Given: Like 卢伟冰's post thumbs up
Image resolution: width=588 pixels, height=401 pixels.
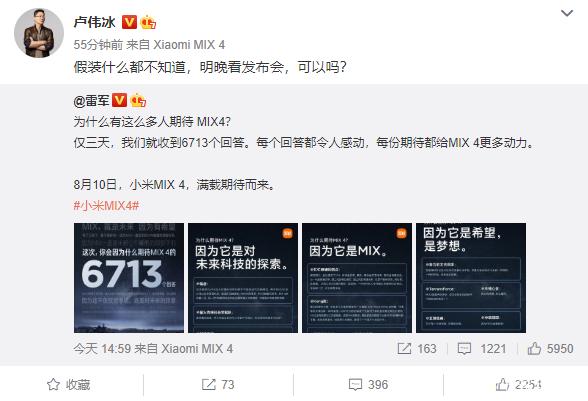Looking at the screenshot, I should pyautogui.click(x=518, y=384).
